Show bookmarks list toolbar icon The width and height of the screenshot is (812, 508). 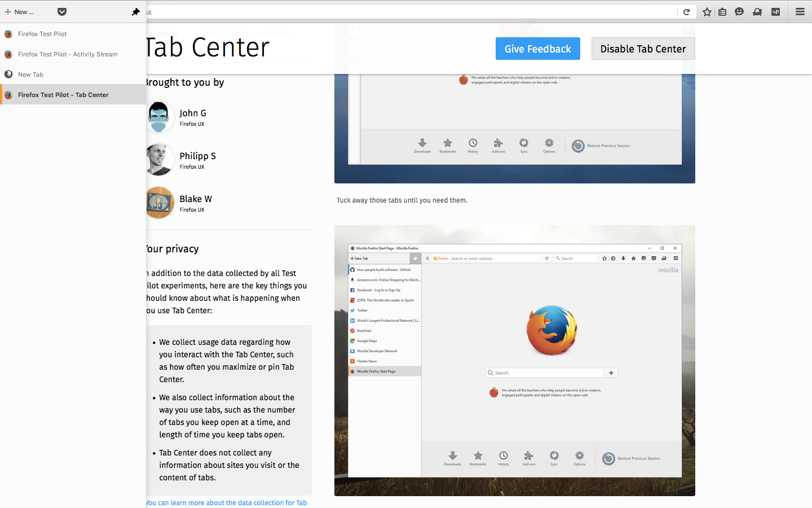coord(722,12)
